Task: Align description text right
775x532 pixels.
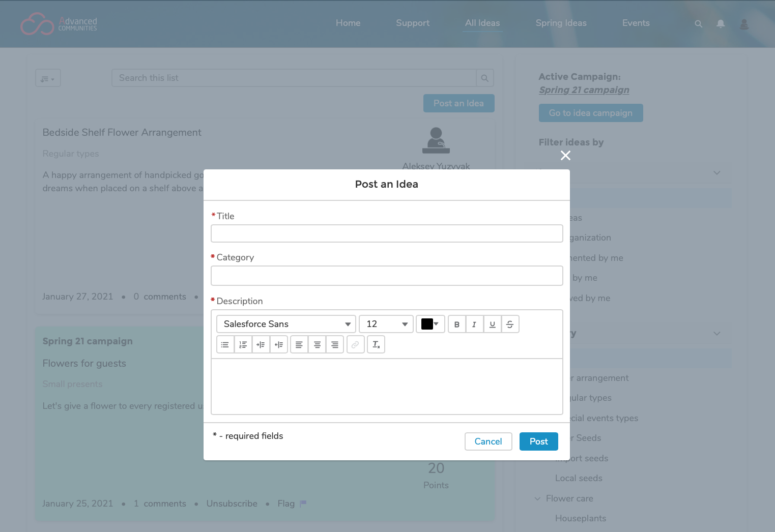Action: 335,344
